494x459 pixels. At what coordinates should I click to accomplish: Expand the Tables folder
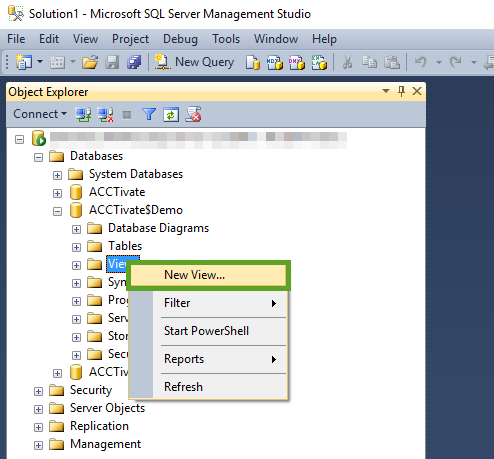76,247
